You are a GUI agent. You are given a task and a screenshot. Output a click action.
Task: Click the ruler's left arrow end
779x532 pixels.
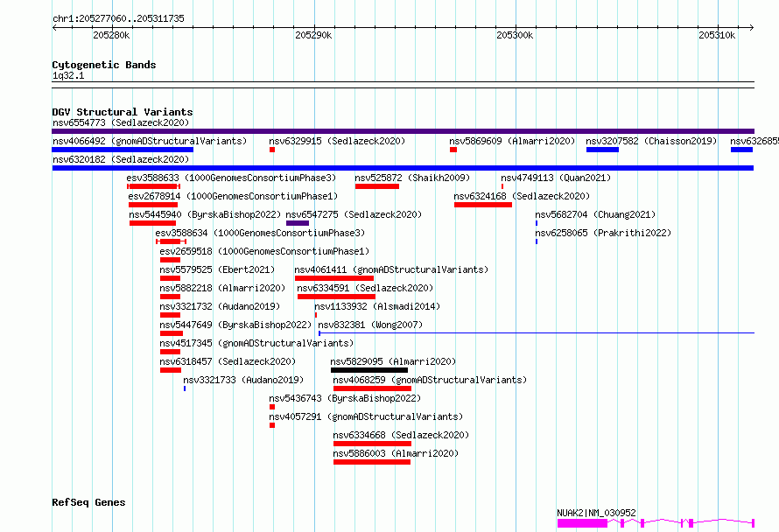pos(54,28)
